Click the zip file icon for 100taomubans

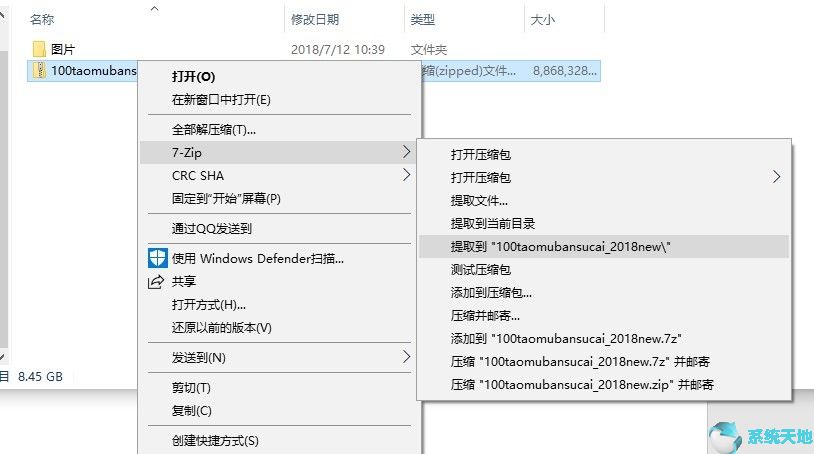(39, 70)
